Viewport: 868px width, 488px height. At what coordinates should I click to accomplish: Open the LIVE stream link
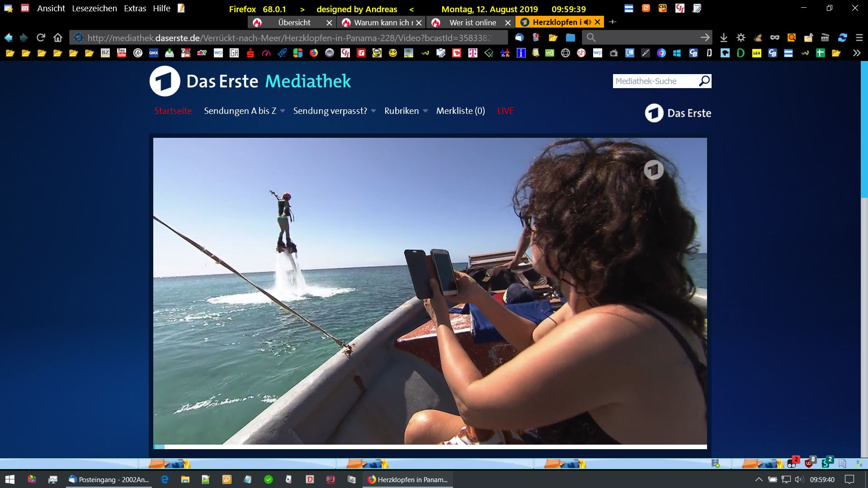coord(505,111)
